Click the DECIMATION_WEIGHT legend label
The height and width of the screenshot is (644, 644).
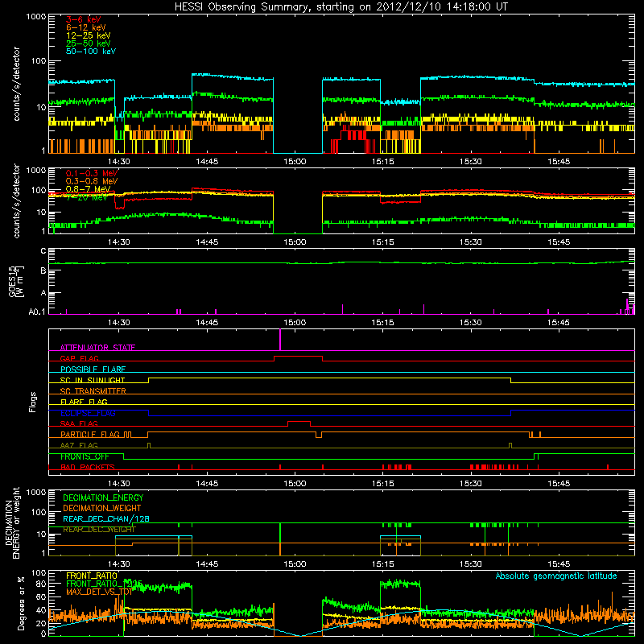(x=102, y=508)
